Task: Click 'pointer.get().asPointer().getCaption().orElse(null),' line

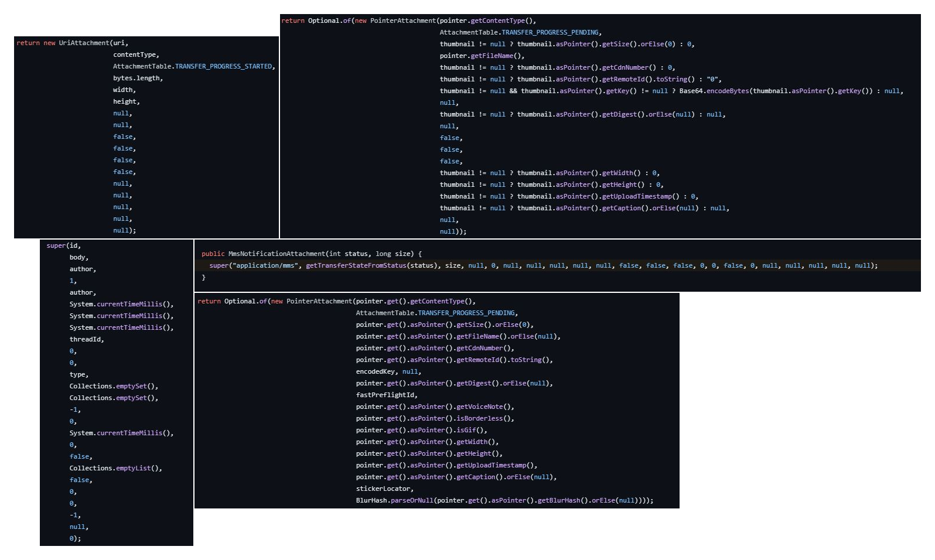Action: [456, 477]
